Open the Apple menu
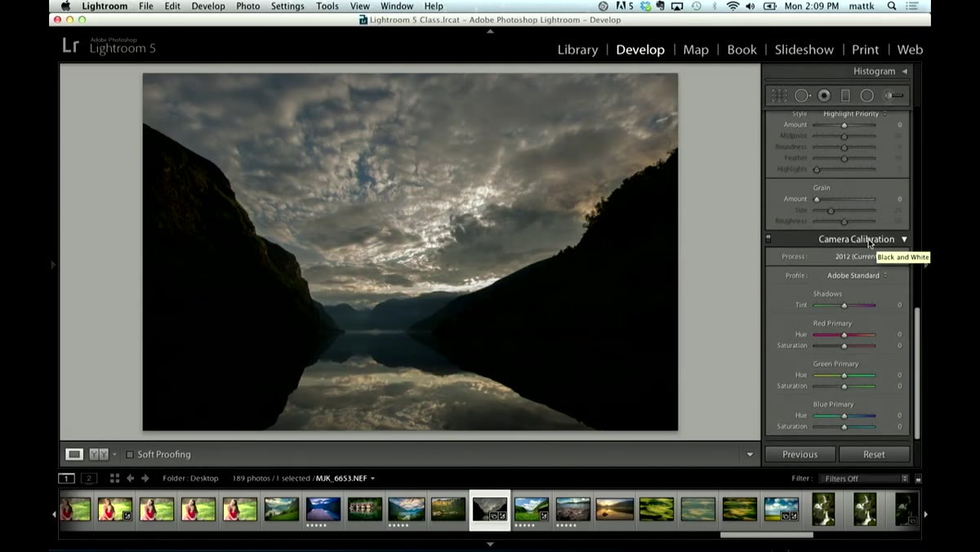Screen dimensions: 980x552 pyautogui.click(x=65, y=7)
